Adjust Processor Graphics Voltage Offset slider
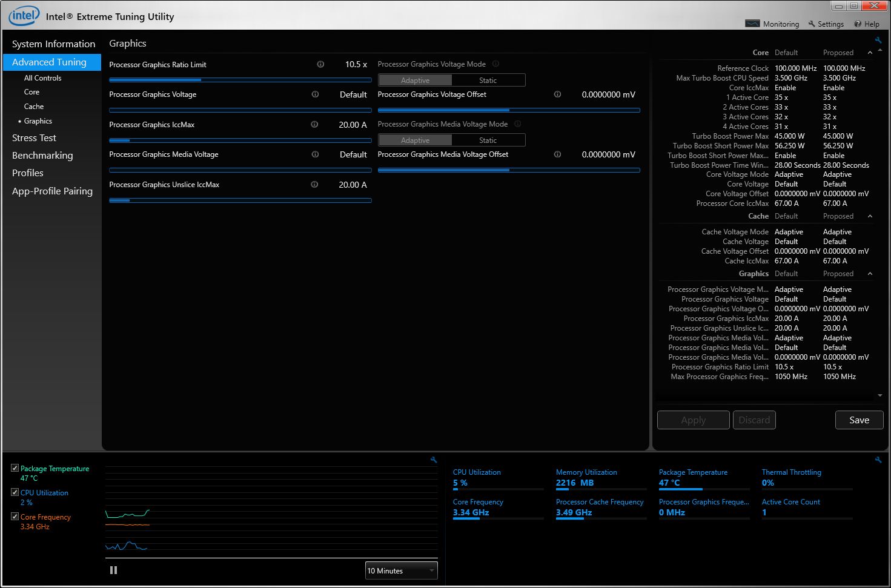 point(509,110)
